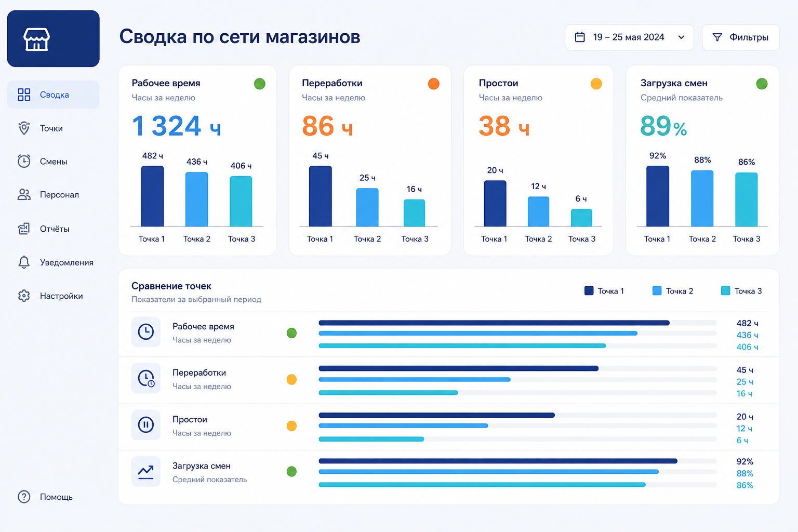Click orange status dot on Переработки card
798x532 pixels.
434,84
